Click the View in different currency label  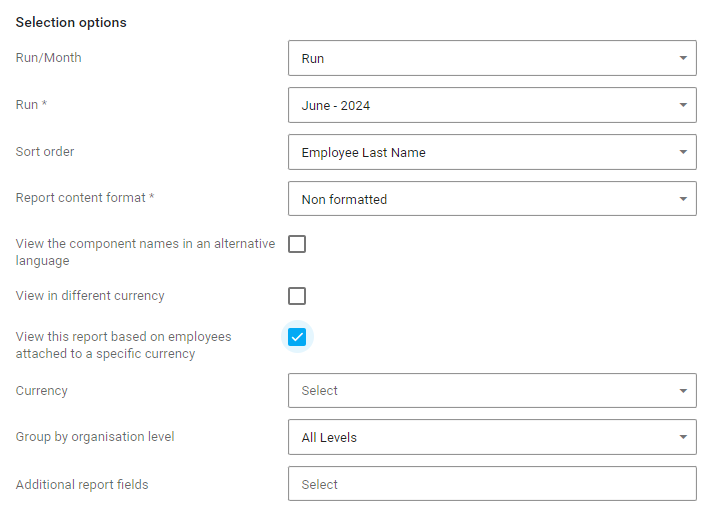click(x=90, y=296)
